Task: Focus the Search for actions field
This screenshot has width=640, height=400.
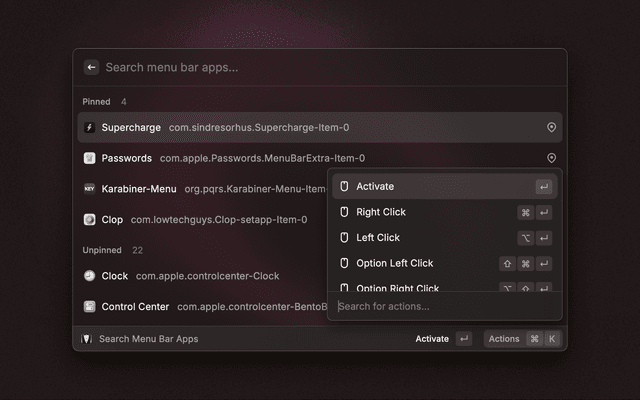Action: [x=440, y=306]
